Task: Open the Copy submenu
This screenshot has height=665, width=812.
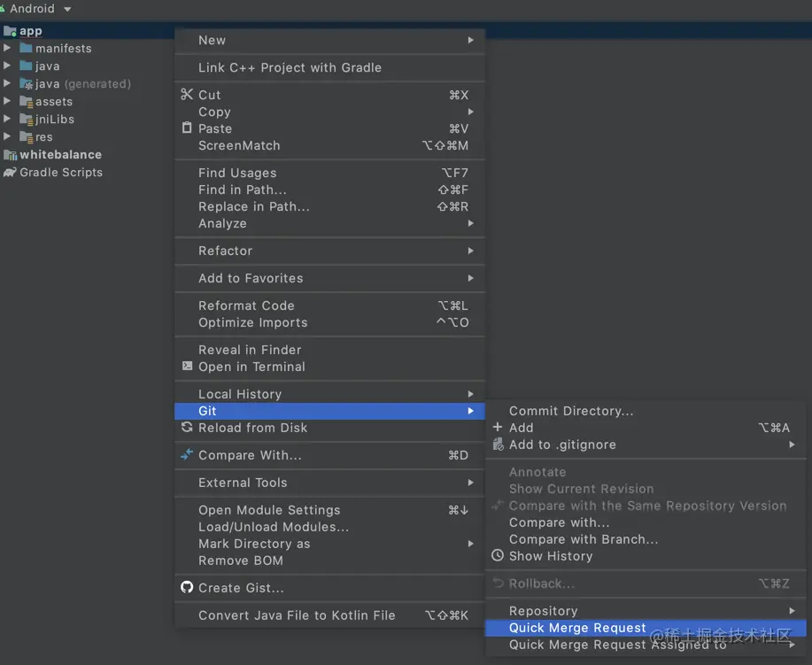Action: [330, 112]
